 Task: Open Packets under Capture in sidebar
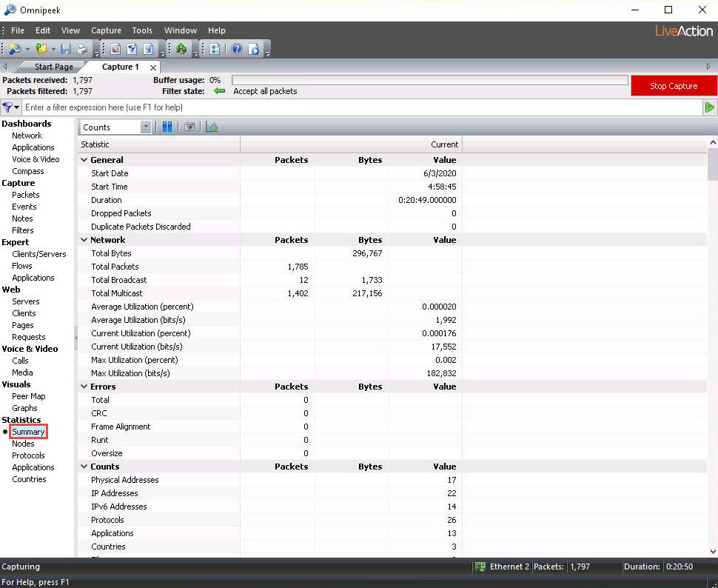click(x=26, y=195)
